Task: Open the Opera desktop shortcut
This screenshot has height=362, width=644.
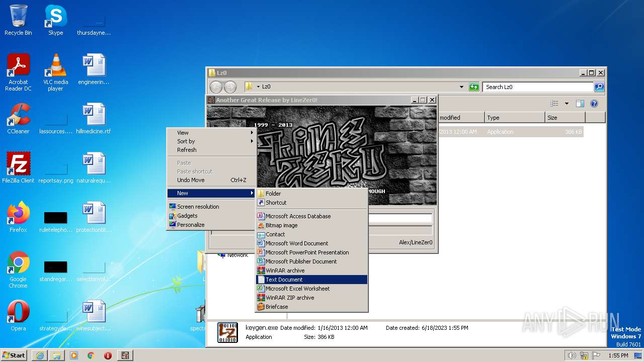Action: tap(18, 316)
